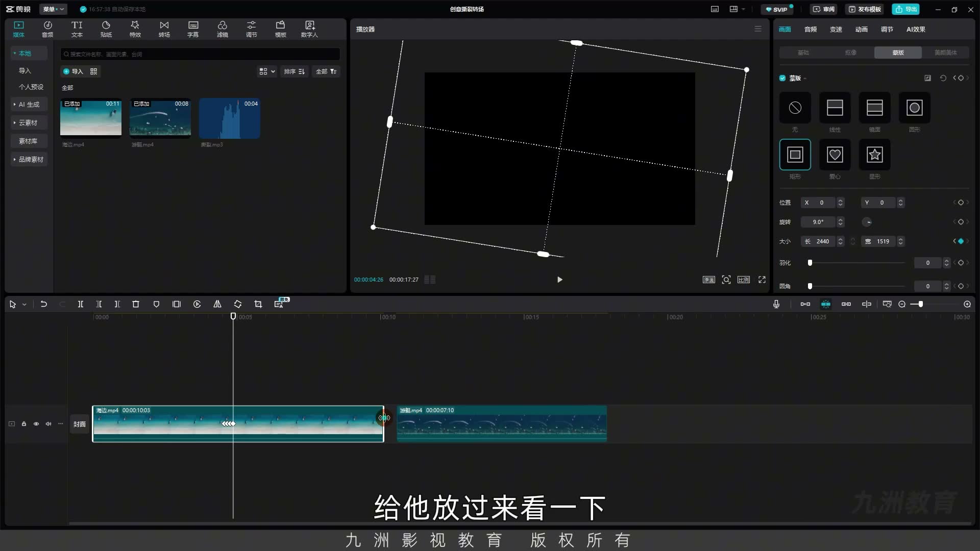The image size is (980, 551).
Task: Click the marker shield icon in timeline toolbar
Action: click(156, 304)
